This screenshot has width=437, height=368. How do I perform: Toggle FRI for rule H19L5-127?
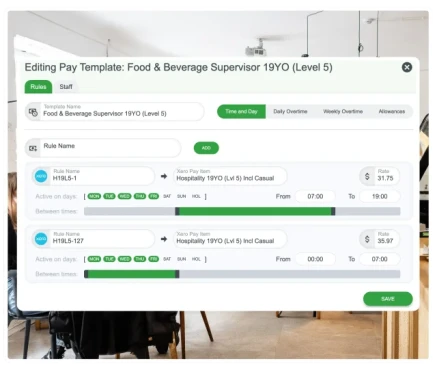point(153,259)
